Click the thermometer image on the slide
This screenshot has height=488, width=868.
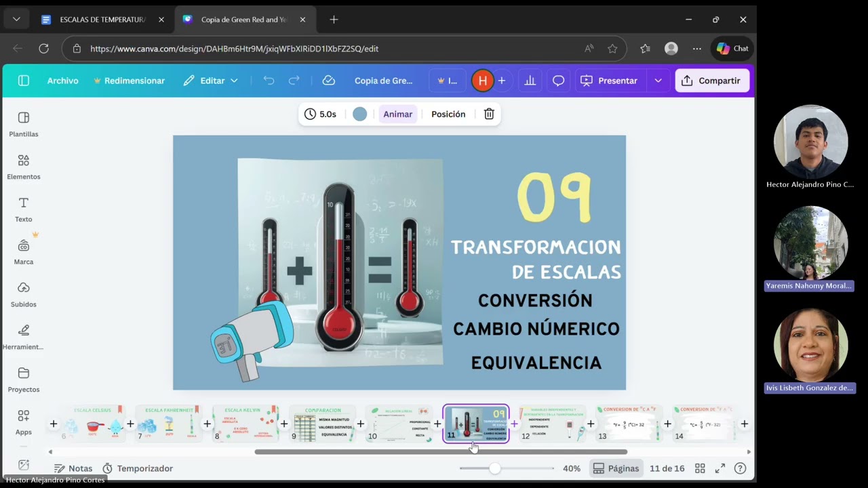click(340, 262)
